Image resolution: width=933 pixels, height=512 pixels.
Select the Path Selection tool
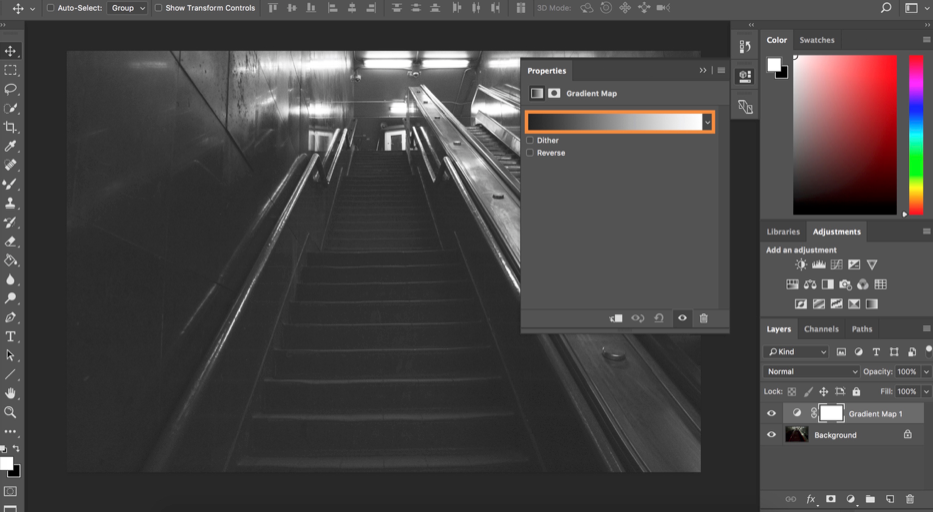coord(10,355)
